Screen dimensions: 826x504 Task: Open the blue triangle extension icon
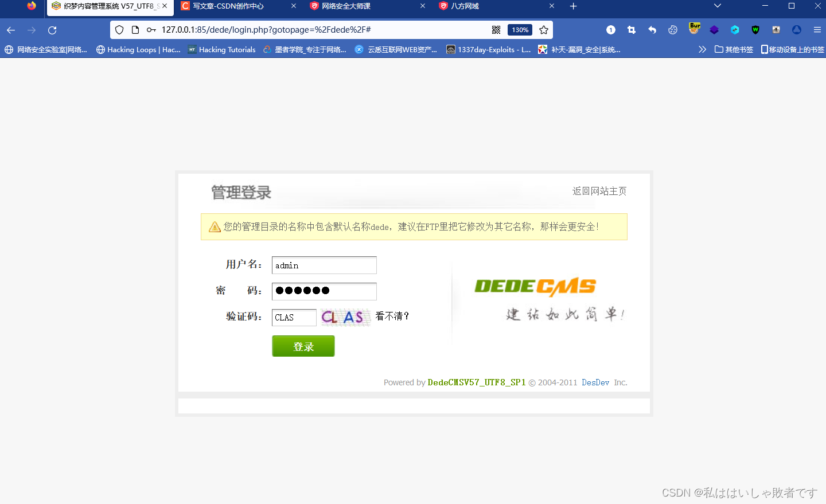797,30
